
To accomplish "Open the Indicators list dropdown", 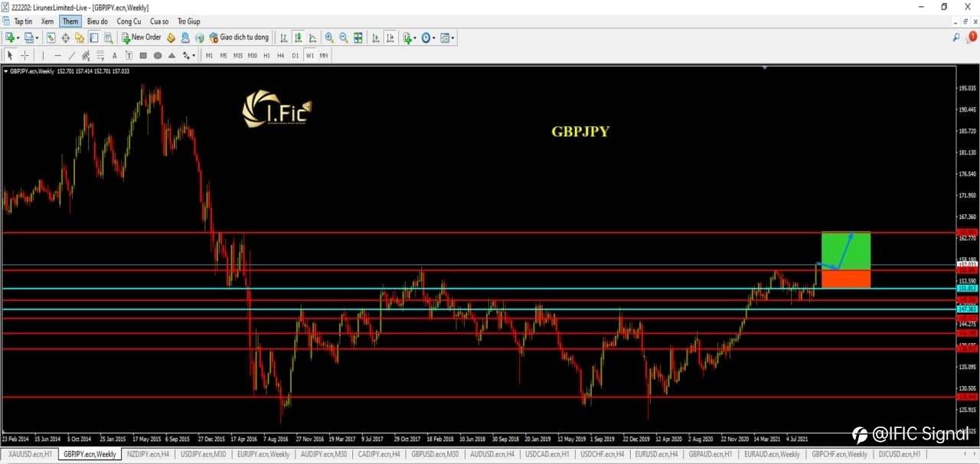I will (409, 38).
